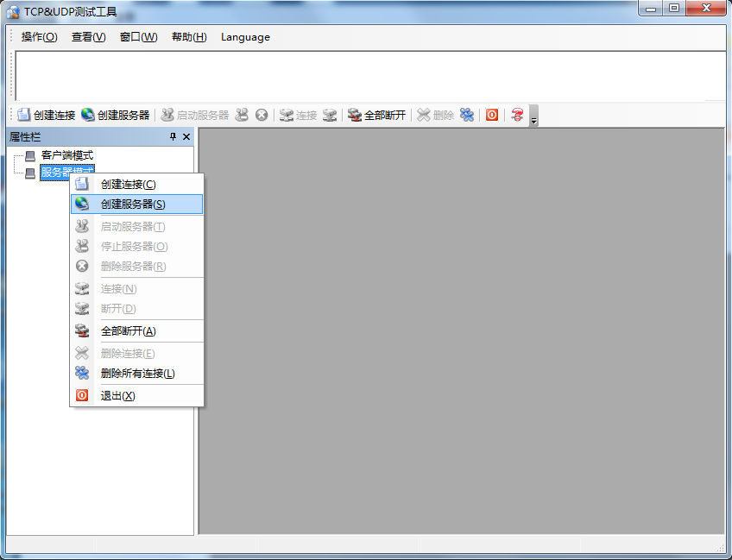Choose 退出(X) in the context menu

click(x=136, y=396)
